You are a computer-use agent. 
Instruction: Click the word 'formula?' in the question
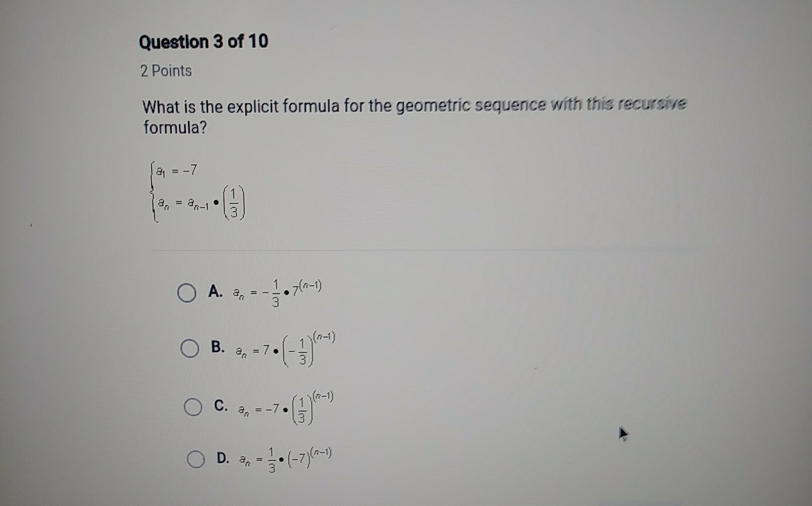[175, 127]
